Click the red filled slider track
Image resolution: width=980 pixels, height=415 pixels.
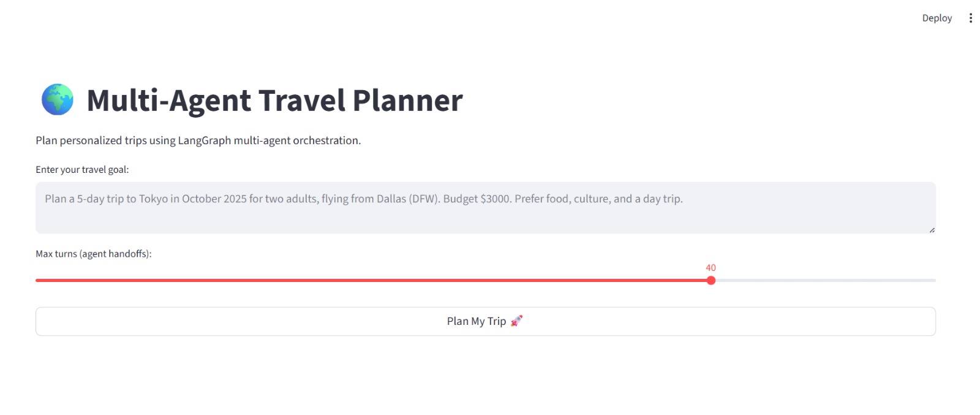(367, 280)
